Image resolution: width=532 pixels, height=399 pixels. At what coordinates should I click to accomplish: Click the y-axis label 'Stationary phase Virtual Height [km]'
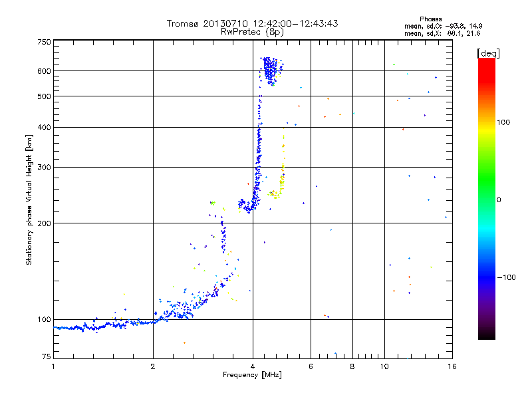(x=29, y=200)
